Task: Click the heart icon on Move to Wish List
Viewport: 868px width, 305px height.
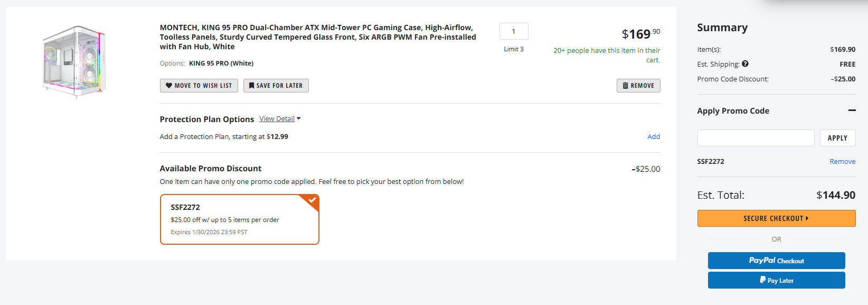Action: pyautogui.click(x=169, y=86)
